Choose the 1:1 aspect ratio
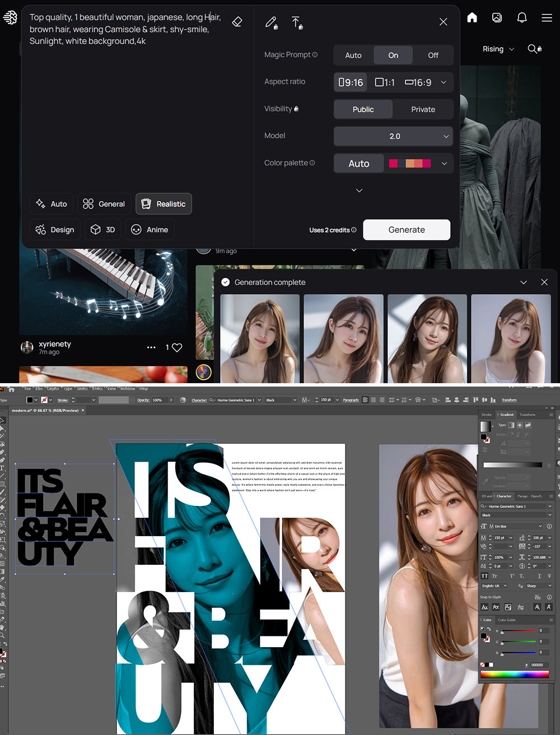Image resolution: width=560 pixels, height=735 pixels. pyautogui.click(x=385, y=82)
